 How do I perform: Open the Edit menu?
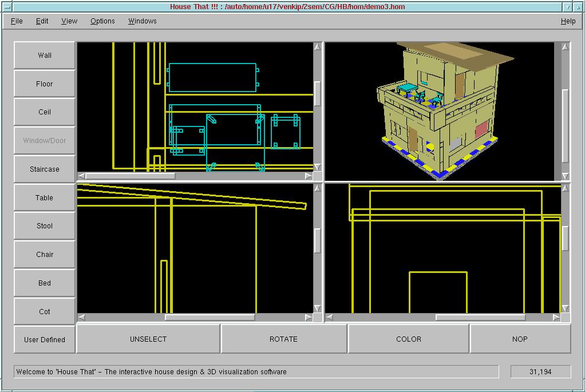coord(42,21)
